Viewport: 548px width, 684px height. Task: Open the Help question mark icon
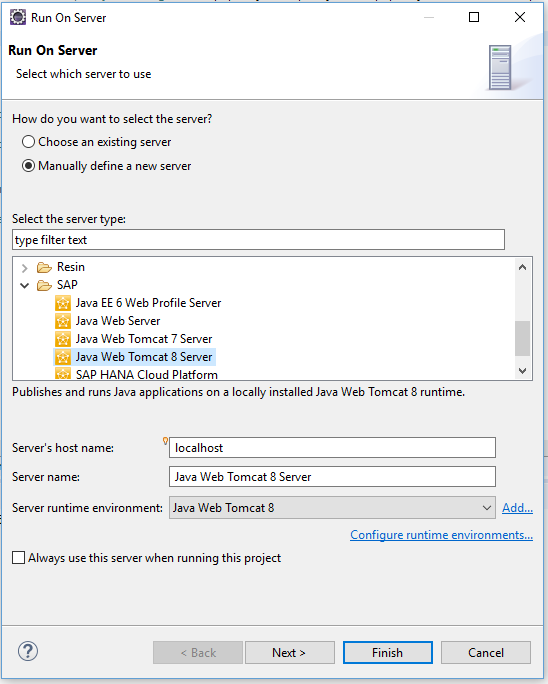pos(28,651)
